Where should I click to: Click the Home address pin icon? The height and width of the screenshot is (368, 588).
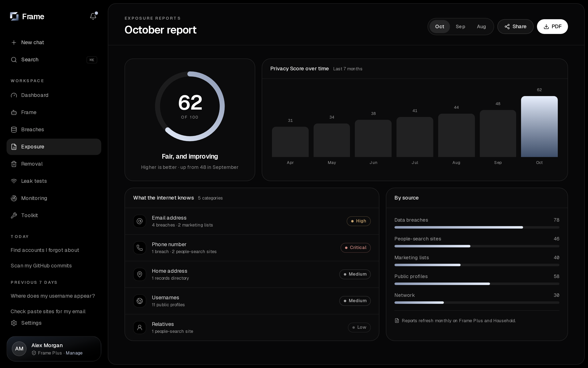[x=140, y=274]
